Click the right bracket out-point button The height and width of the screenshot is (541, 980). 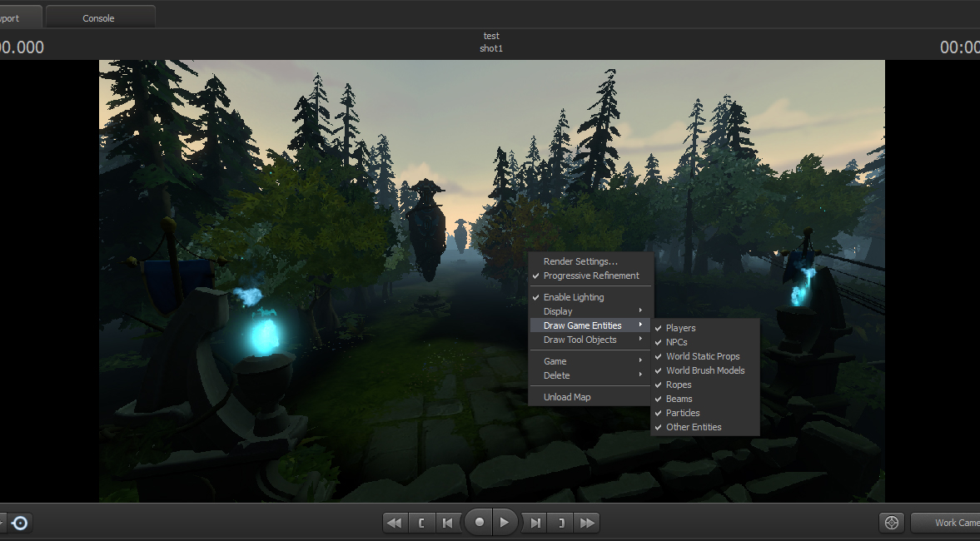[x=561, y=523]
